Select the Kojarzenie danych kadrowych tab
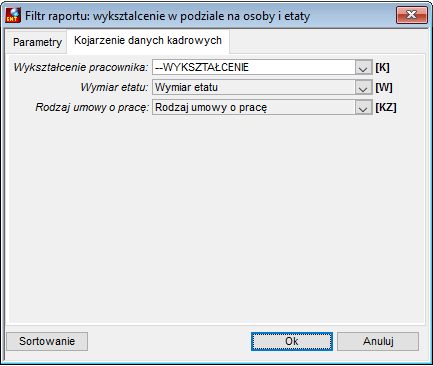 coord(148,41)
